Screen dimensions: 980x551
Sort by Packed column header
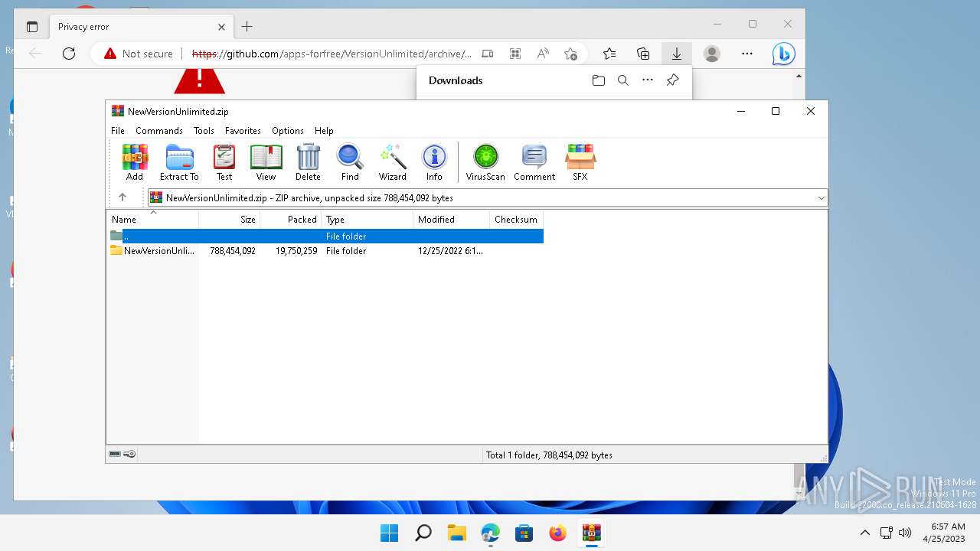291,219
